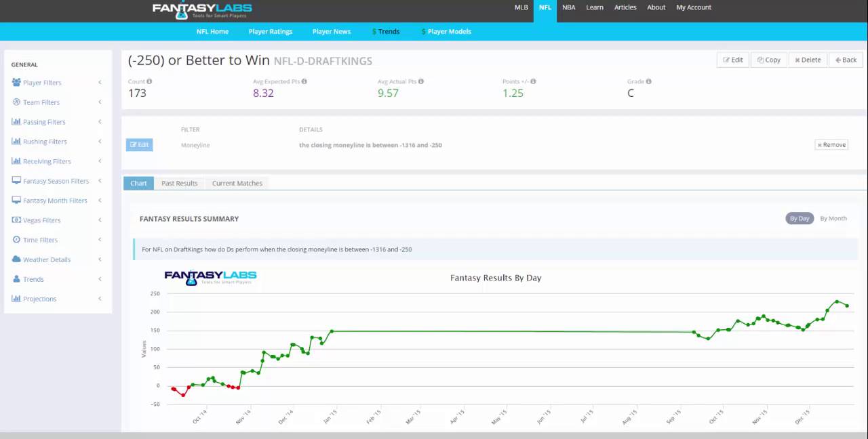Viewport: 868px width, 439px height.
Task: Click the Fantasy Month Filters monitor icon
Action: pos(16,201)
